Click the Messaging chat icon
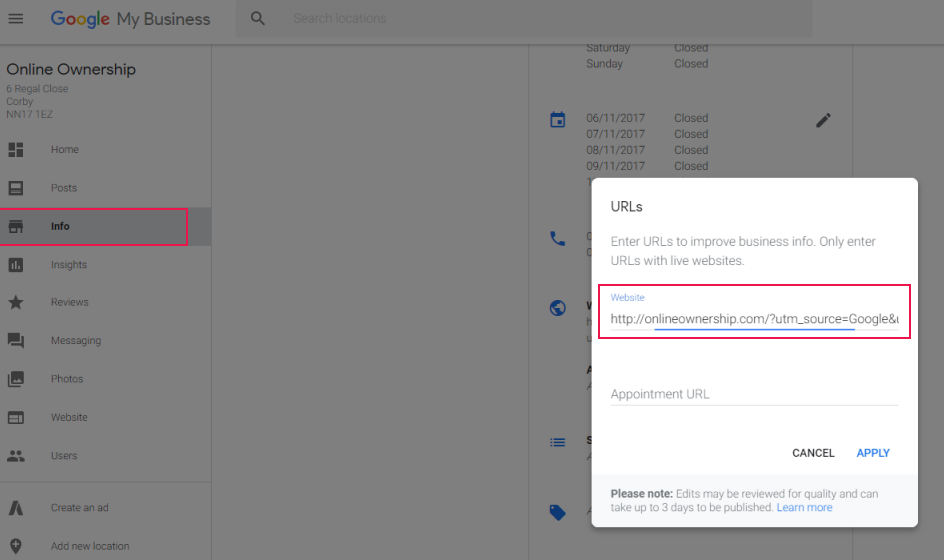Image resolution: width=944 pixels, height=560 pixels. click(16, 341)
